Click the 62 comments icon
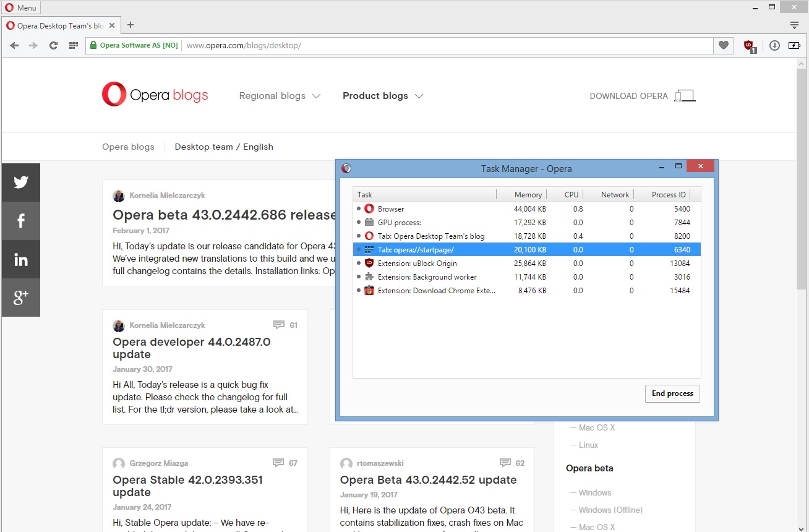The image size is (809, 532). coord(505,463)
